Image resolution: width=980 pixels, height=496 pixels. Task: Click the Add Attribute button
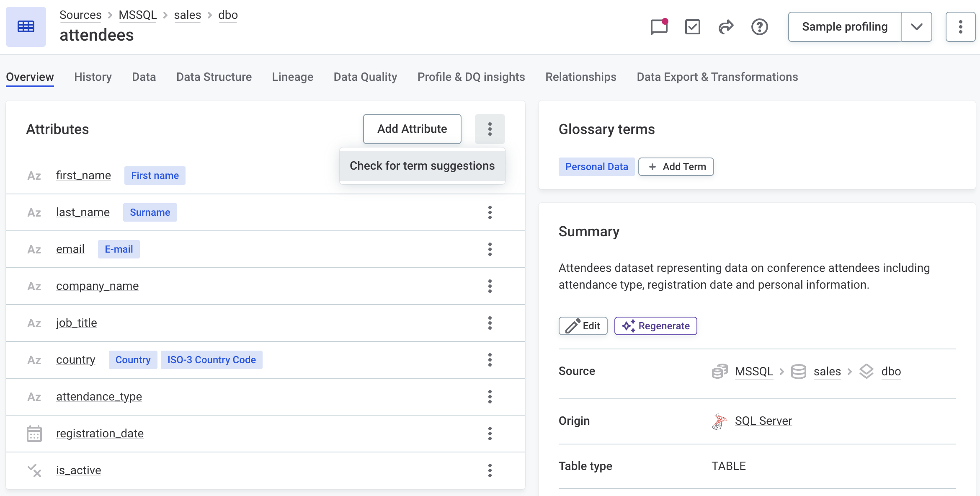pos(412,129)
